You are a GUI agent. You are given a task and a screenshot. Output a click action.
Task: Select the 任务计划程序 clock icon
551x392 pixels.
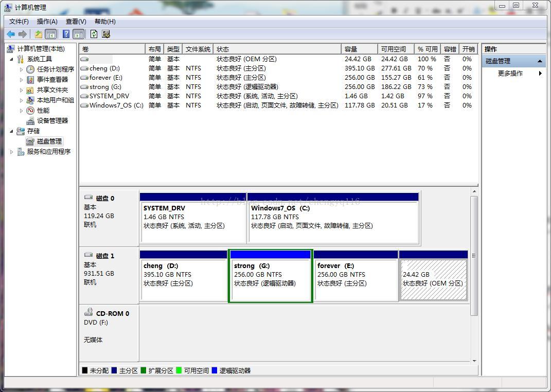coord(30,69)
